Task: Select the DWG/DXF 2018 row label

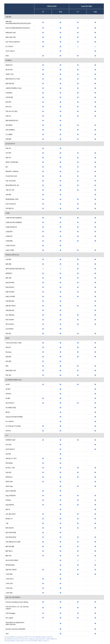Action: point(11,33)
